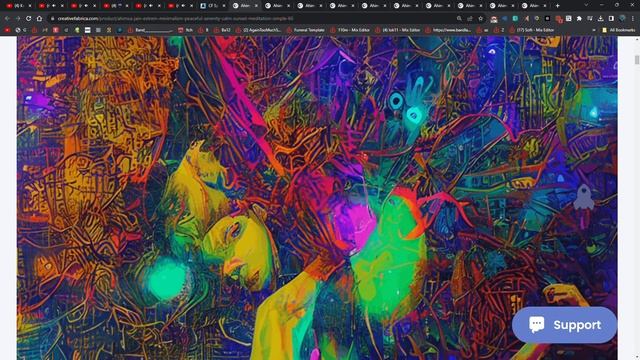Open a new tab with the plus button
The width and height of the screenshot is (640, 360).
point(558,6)
